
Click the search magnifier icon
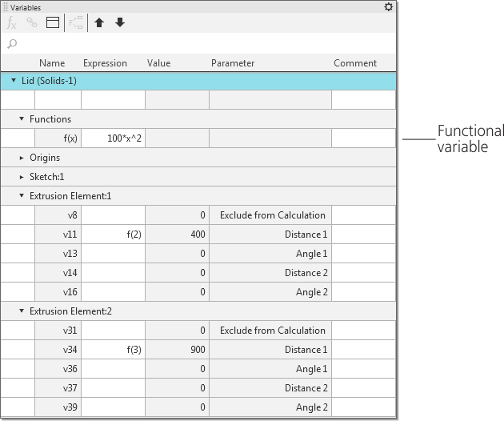(12, 43)
